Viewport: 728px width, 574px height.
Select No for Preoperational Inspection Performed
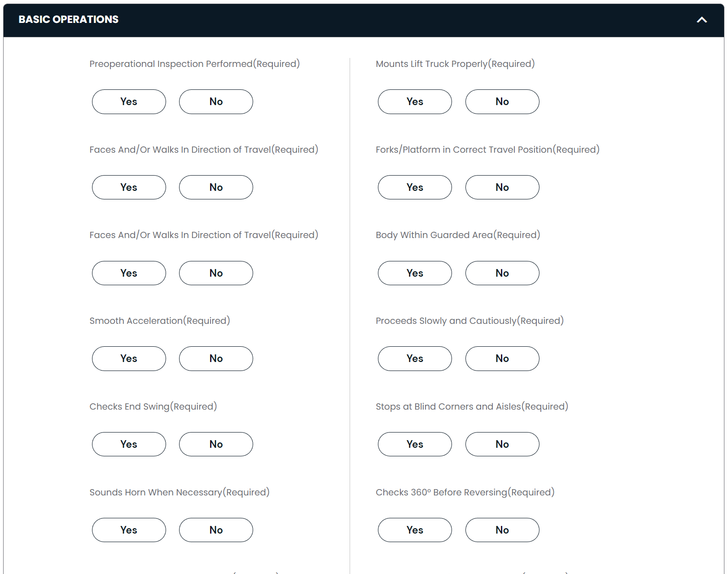pos(216,102)
